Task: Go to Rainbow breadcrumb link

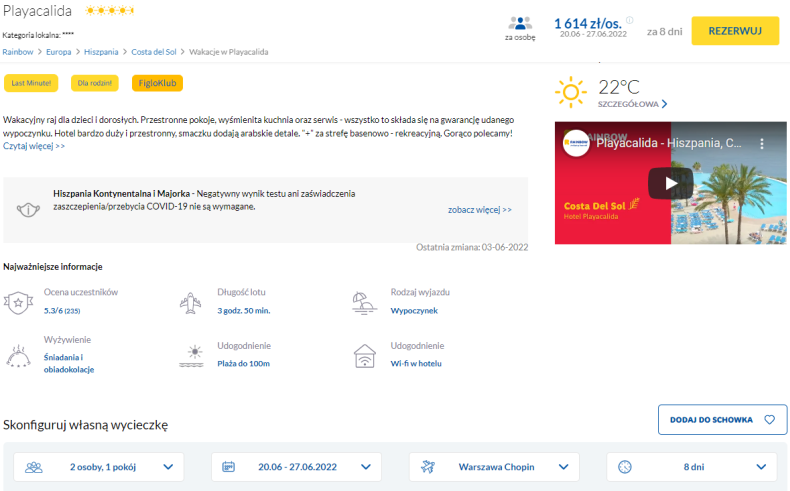Action: click(x=18, y=52)
